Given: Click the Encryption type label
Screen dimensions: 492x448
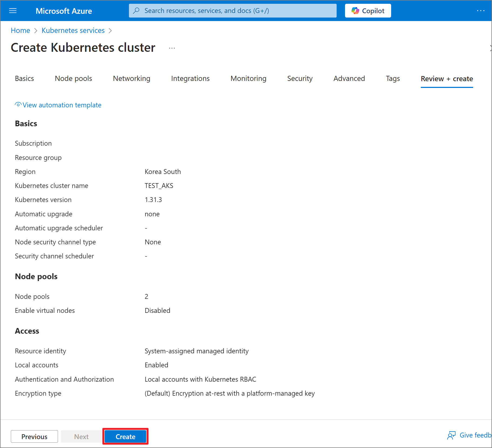Looking at the screenshot, I should tap(38, 394).
